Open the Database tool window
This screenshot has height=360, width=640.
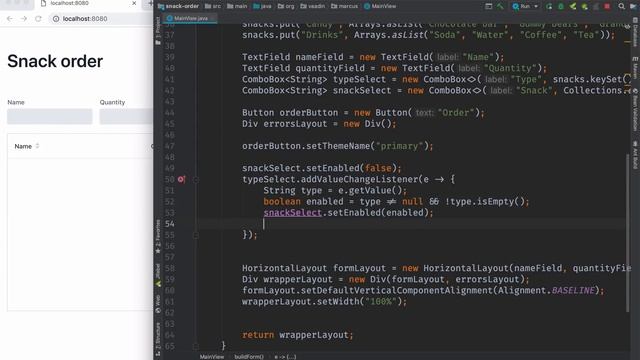click(636, 33)
